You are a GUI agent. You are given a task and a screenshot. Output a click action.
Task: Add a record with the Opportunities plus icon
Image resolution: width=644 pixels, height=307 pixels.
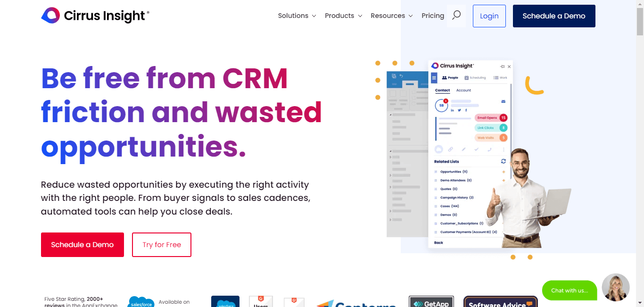click(504, 171)
